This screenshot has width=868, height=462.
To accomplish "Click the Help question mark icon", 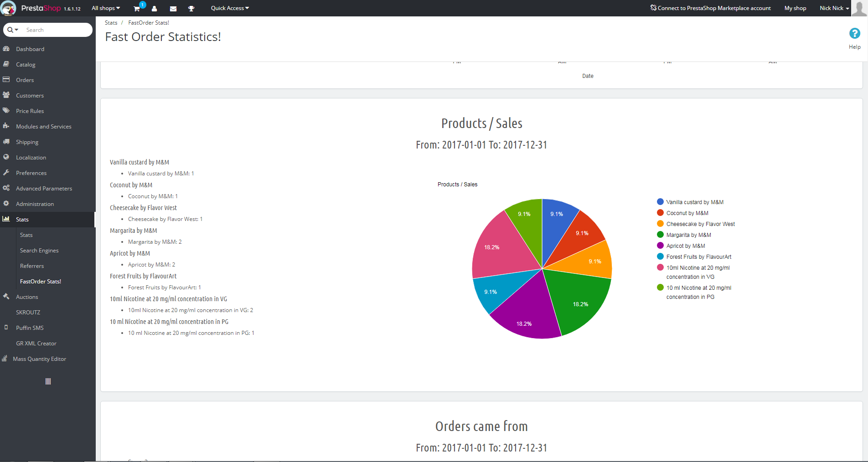I will 855,33.
